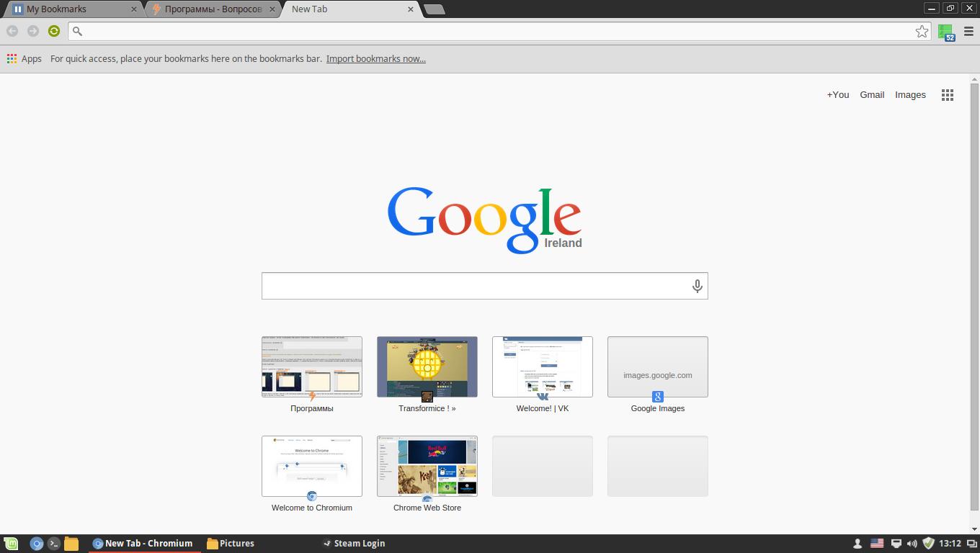Open the Gmail link
980x553 pixels.
point(872,95)
